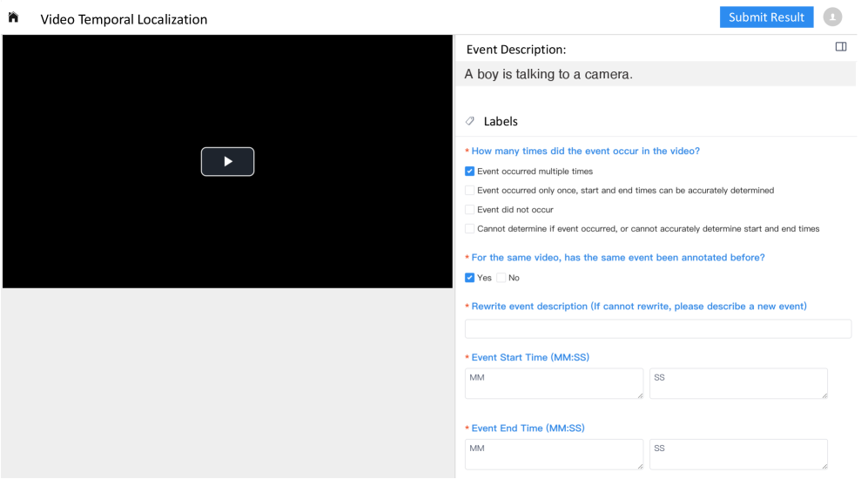Image resolution: width=868 pixels, height=479 pixels.
Task: Select 'Event occurred only once' checkbox
Action: click(x=470, y=191)
